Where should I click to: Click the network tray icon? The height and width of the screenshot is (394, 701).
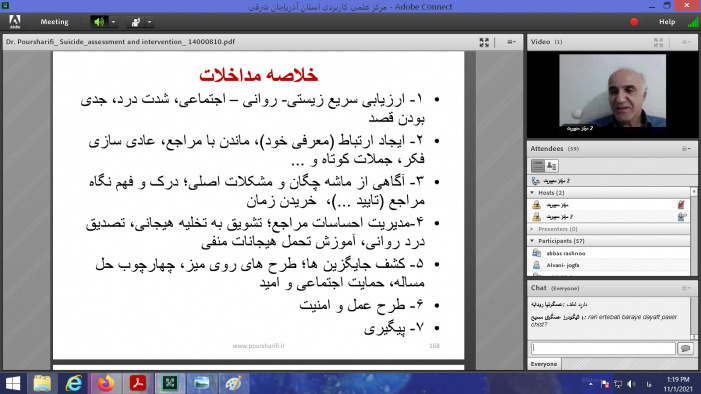618,384
